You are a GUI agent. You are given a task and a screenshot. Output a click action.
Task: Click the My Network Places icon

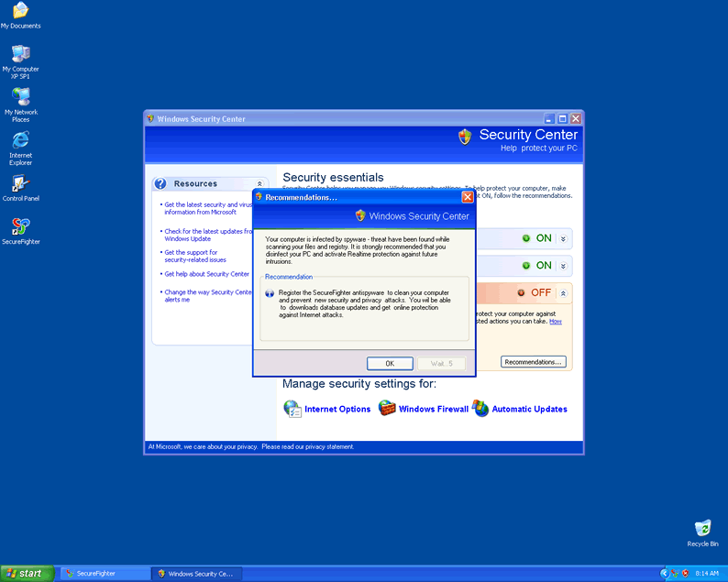pos(20,99)
